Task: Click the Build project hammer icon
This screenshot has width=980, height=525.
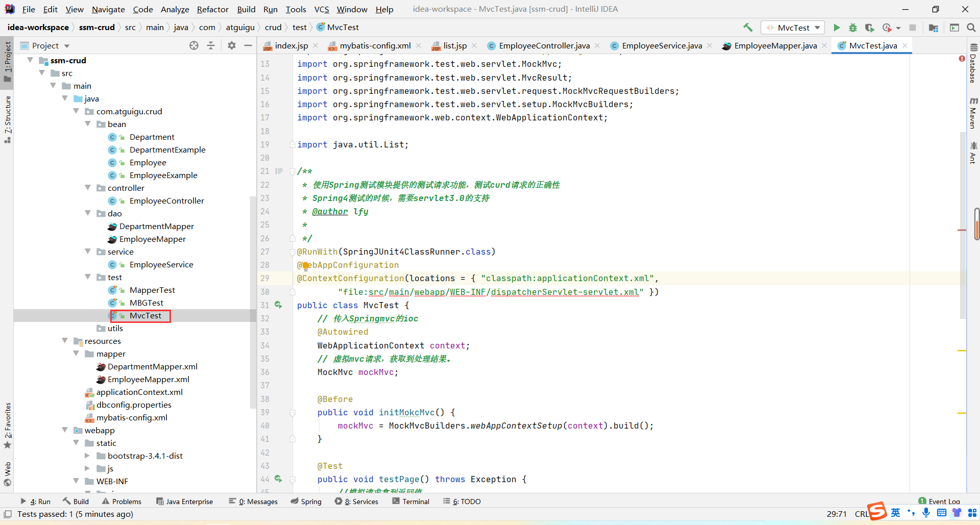Action: click(x=748, y=28)
